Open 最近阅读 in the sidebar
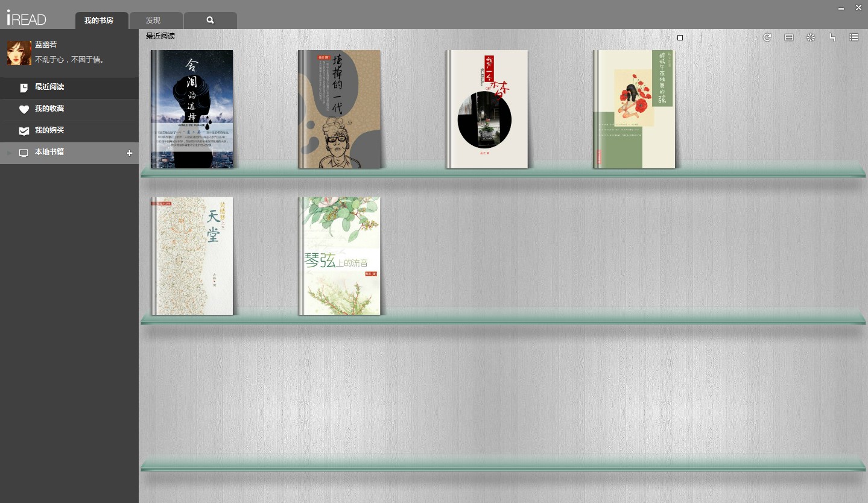The height and width of the screenshot is (503, 868). (49, 87)
